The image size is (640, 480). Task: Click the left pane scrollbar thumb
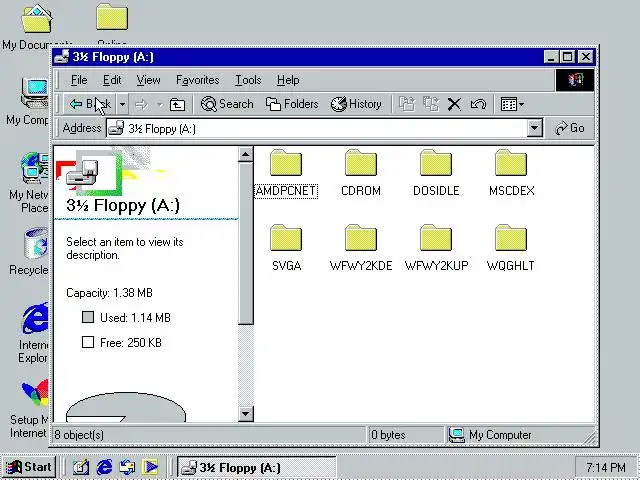[246, 243]
